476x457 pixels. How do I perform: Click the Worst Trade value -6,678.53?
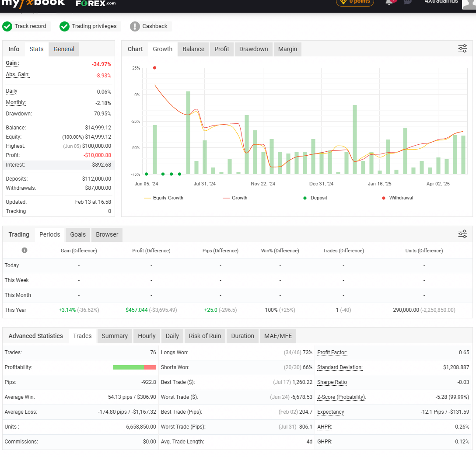[x=301, y=397]
